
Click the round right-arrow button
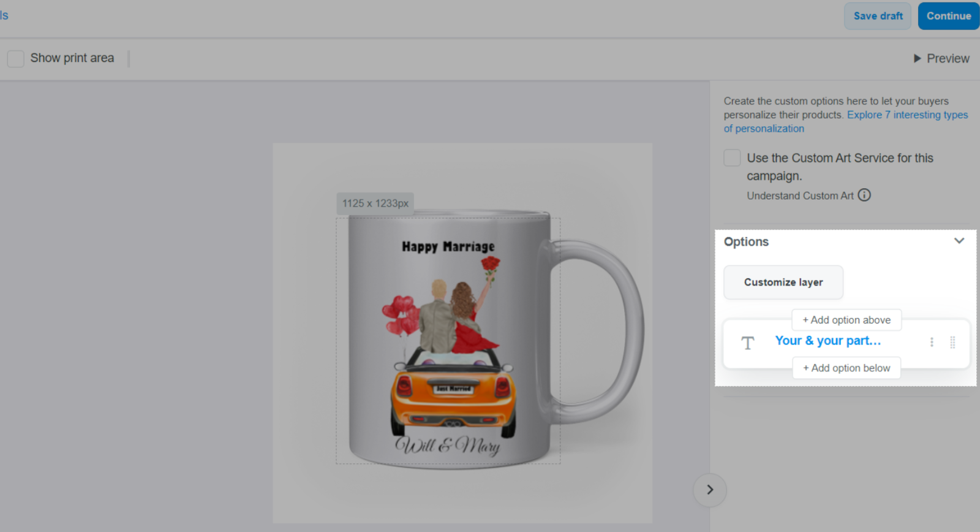709,490
